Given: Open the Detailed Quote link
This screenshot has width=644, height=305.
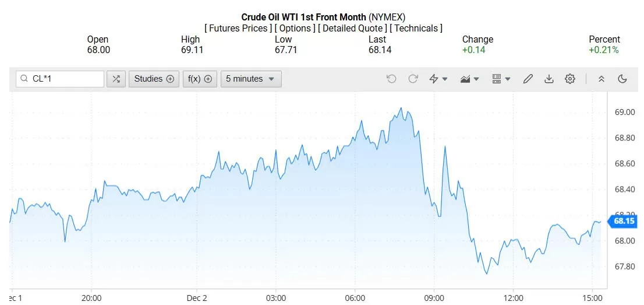Looking at the screenshot, I should 353,28.
